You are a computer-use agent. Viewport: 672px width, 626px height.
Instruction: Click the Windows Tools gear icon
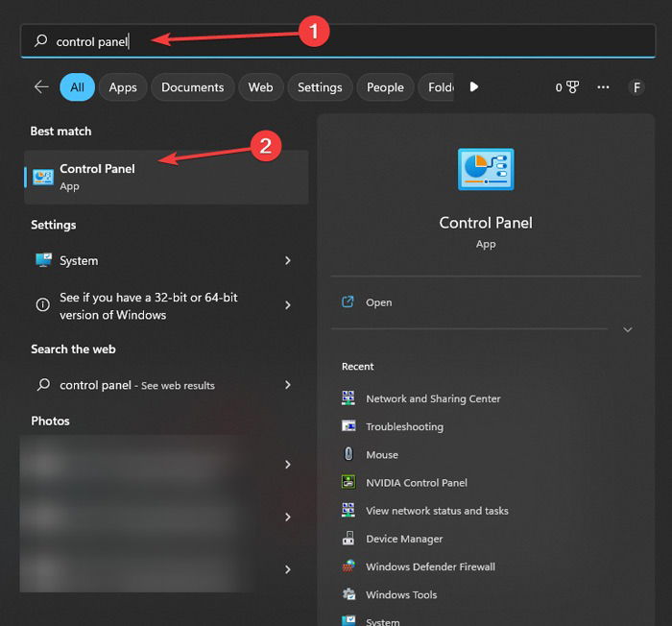click(348, 594)
